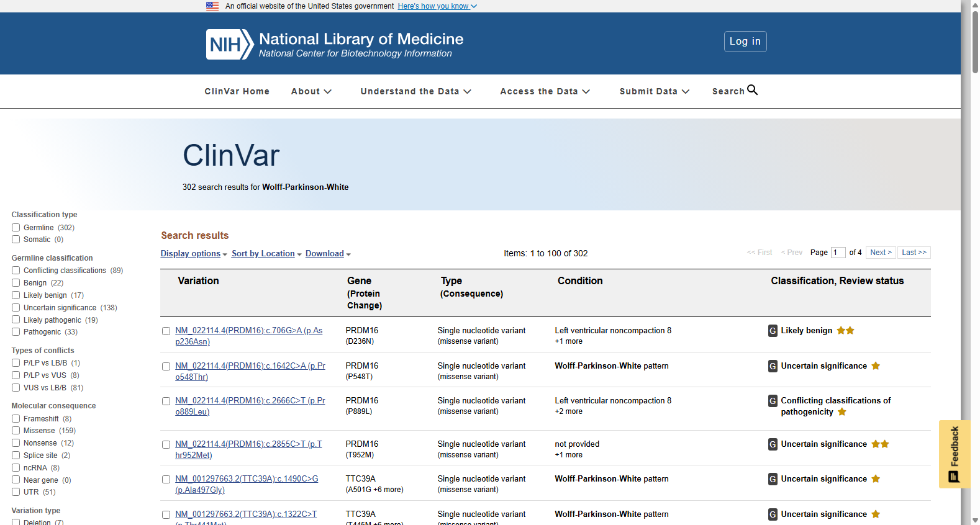Image resolution: width=980 pixels, height=525 pixels.
Task: Check the Nonsense filter checkbox
Action: [16, 443]
